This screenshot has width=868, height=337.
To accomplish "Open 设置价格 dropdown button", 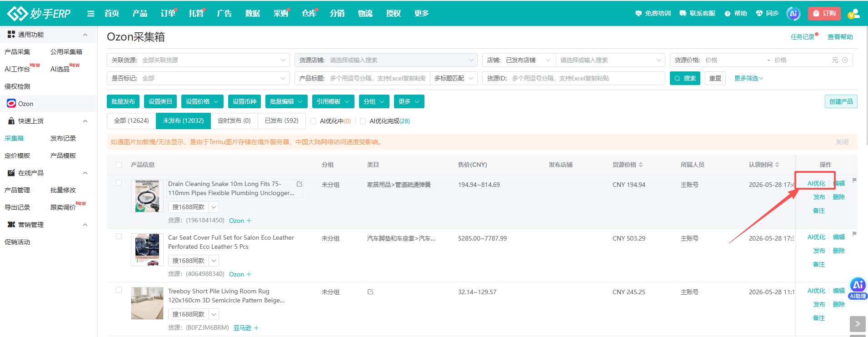I will [x=202, y=101].
